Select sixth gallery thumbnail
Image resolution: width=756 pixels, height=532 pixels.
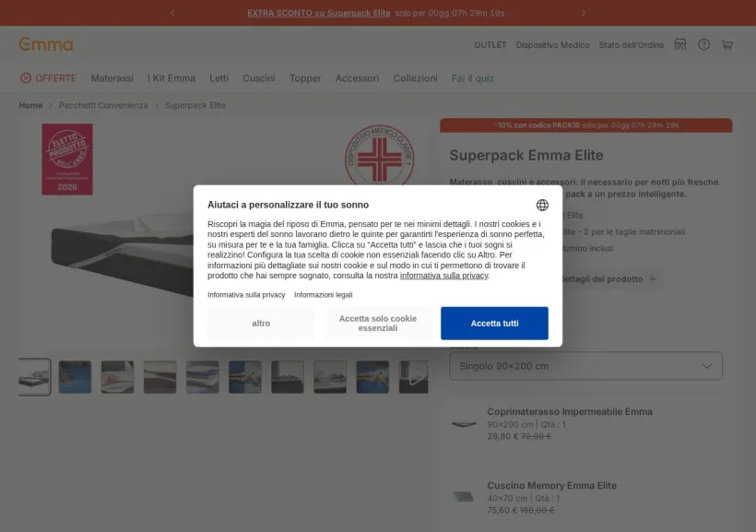[x=245, y=377]
